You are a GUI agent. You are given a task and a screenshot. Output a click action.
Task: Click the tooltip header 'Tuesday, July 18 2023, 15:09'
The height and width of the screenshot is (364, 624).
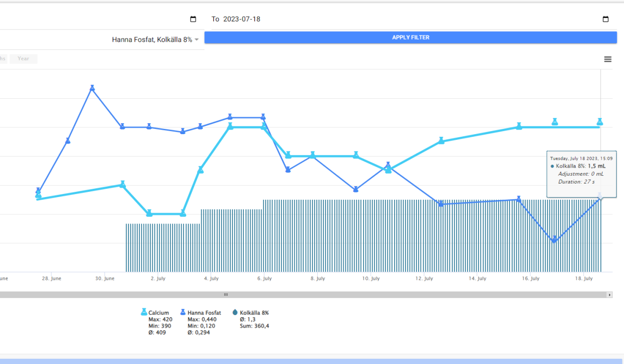click(581, 158)
